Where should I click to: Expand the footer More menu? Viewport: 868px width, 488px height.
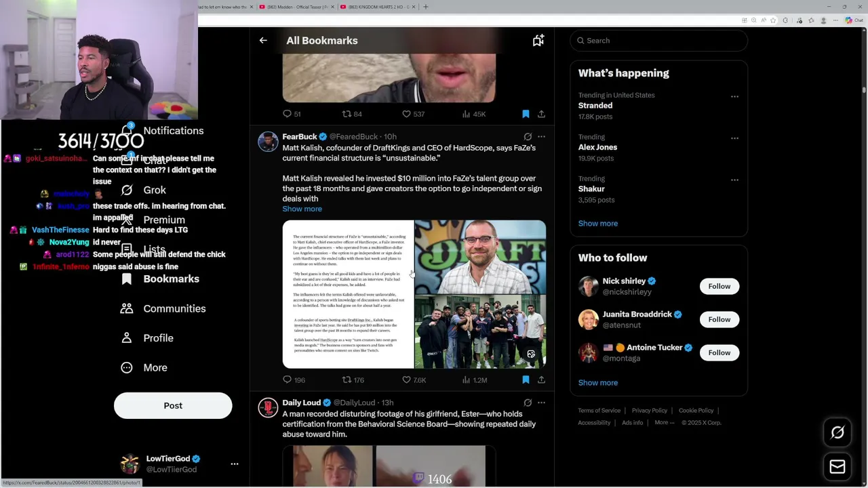pyautogui.click(x=664, y=423)
